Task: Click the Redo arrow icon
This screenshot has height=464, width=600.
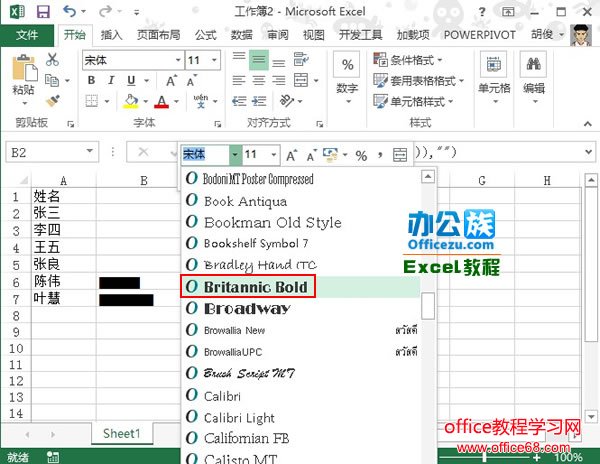Action: [x=105, y=11]
